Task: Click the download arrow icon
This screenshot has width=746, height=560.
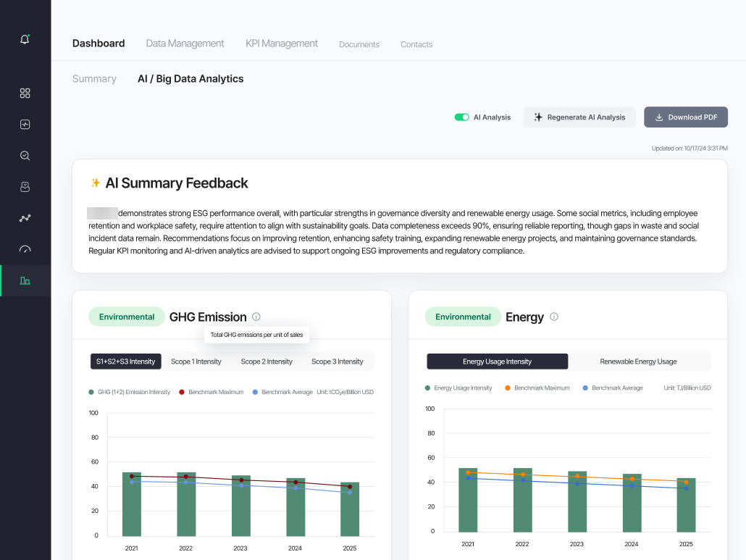Action: [659, 117]
